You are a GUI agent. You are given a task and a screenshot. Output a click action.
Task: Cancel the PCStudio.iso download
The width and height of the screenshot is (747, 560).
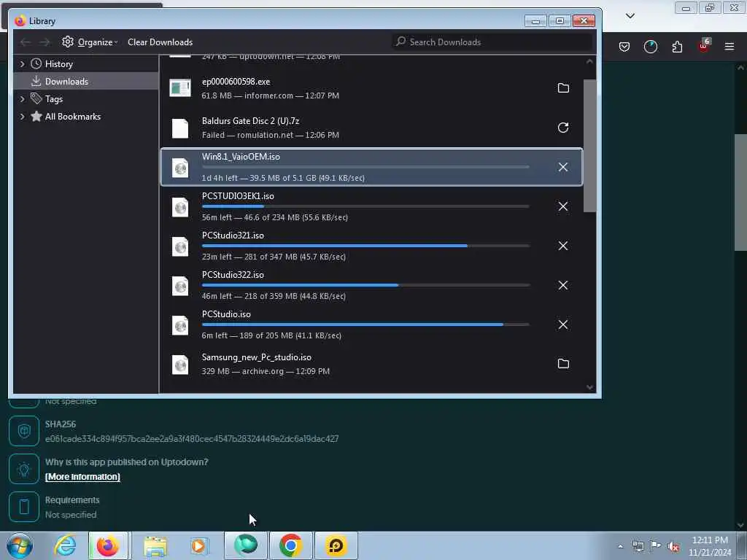[563, 324]
